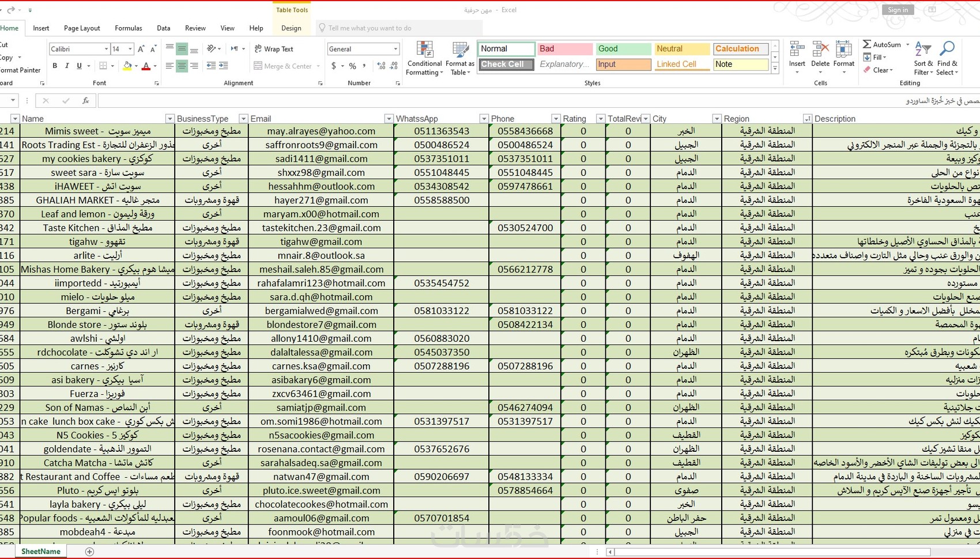Viewport: 980px width, 559px height.
Task: Toggle Italic formatting
Action: (x=67, y=66)
